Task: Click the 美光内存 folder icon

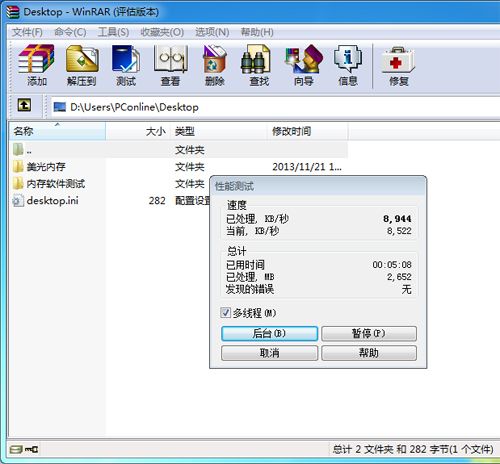Action: tap(18, 166)
